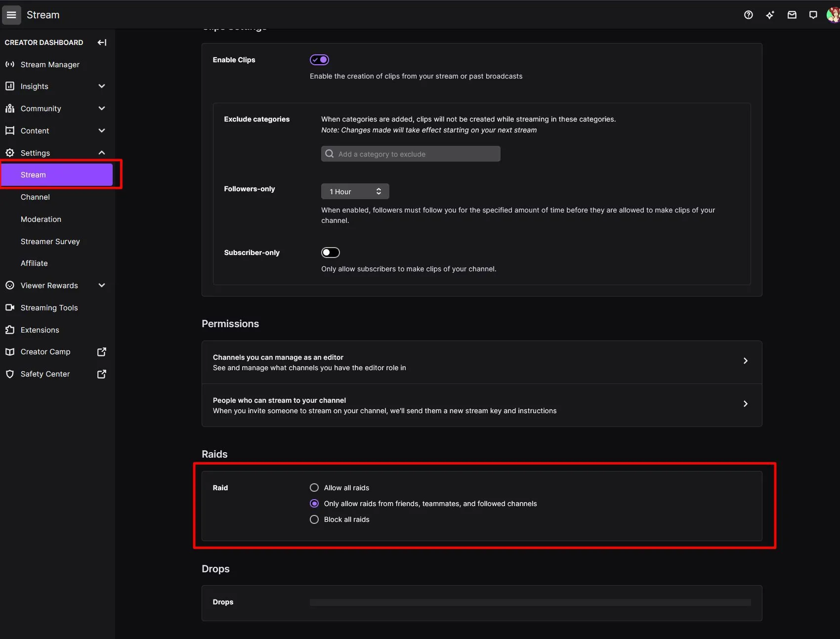
Task: Click the Exclude categories label
Action: 257,119
